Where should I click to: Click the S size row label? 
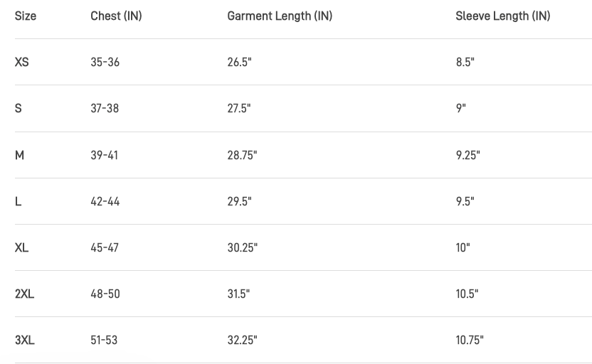[18, 109]
